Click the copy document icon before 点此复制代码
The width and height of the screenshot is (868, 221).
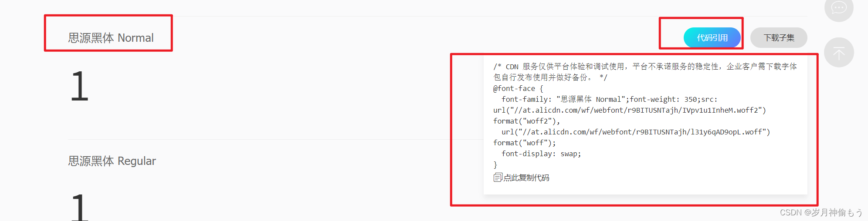(x=498, y=177)
